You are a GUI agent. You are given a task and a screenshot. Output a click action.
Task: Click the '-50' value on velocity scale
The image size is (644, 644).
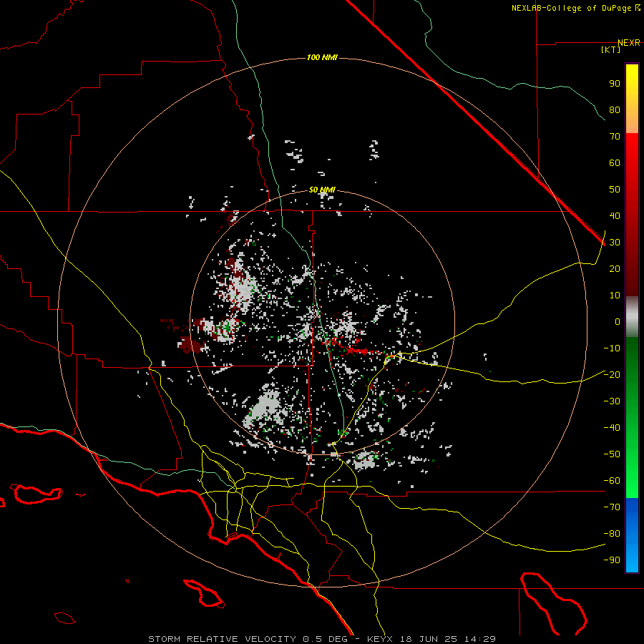click(x=612, y=454)
